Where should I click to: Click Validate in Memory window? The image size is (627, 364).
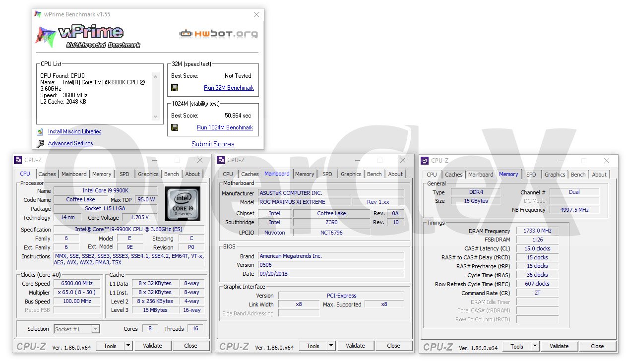pos(559,346)
